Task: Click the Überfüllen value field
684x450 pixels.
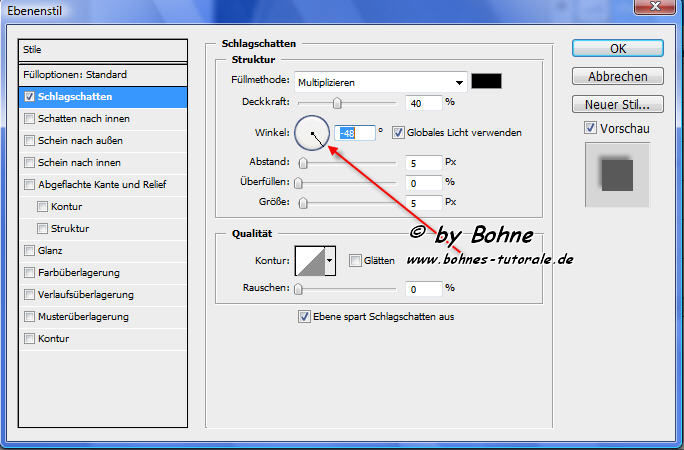Action: [x=424, y=183]
